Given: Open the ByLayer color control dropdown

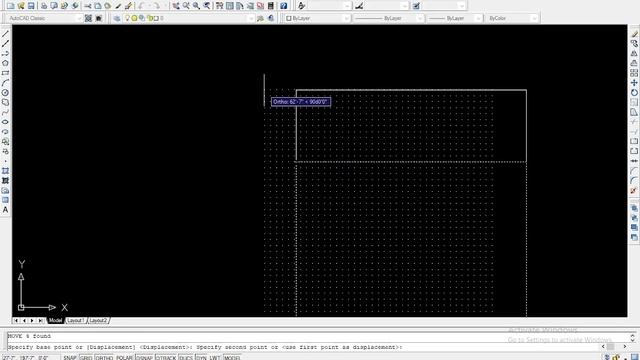Looking at the screenshot, I should click(317, 18).
